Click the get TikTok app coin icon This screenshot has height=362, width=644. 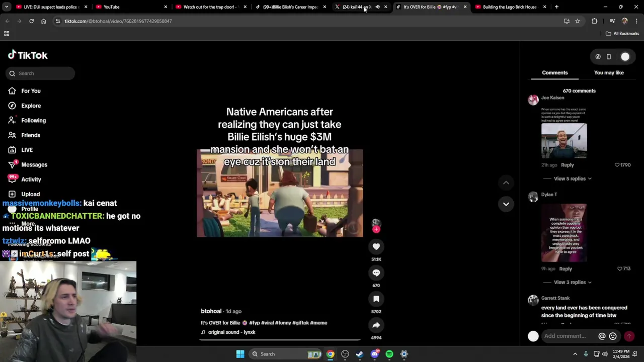point(598,57)
